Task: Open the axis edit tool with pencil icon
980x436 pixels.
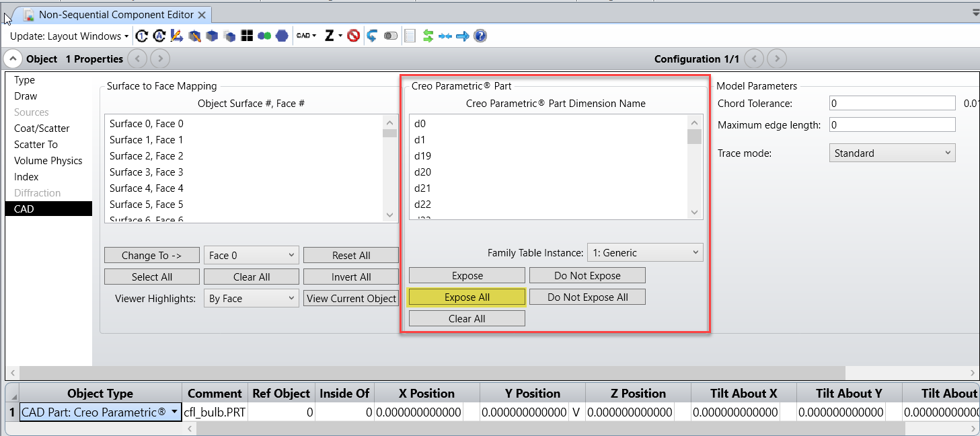Action: tap(177, 36)
